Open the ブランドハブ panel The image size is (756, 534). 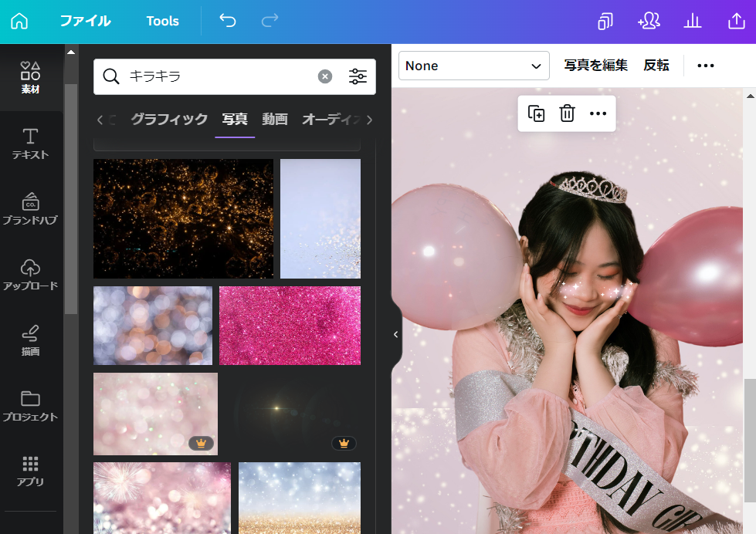click(30, 209)
